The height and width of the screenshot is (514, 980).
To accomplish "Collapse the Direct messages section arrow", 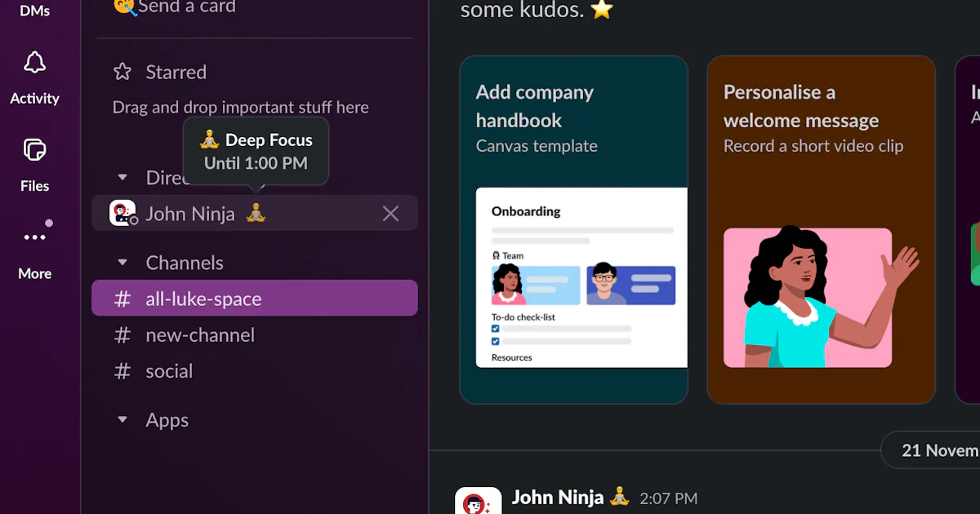I will 122,177.
